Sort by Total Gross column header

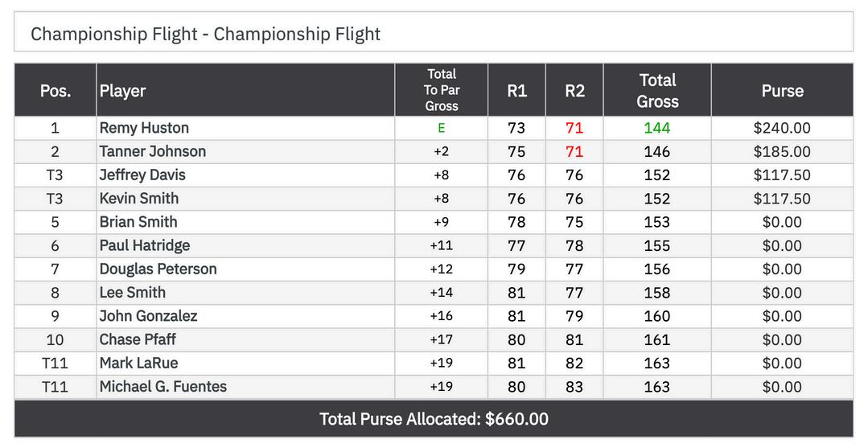[x=657, y=91]
